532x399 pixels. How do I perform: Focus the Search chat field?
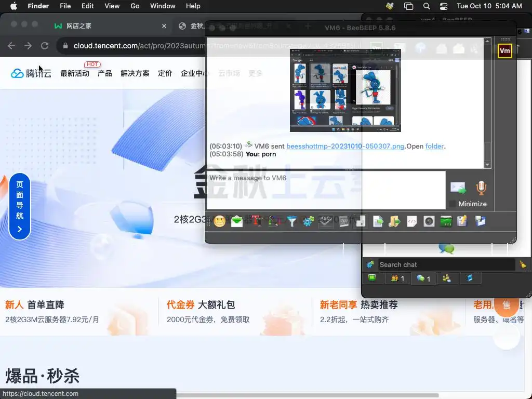446,264
